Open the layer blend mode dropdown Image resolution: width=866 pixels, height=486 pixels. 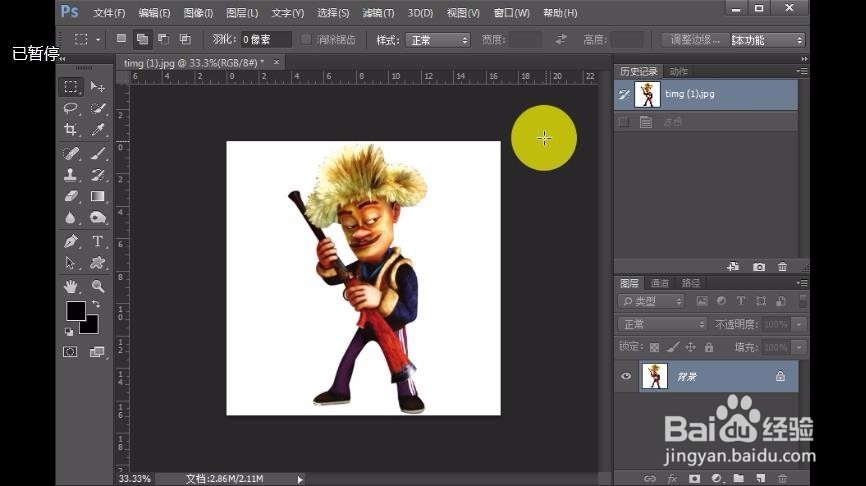pos(662,324)
